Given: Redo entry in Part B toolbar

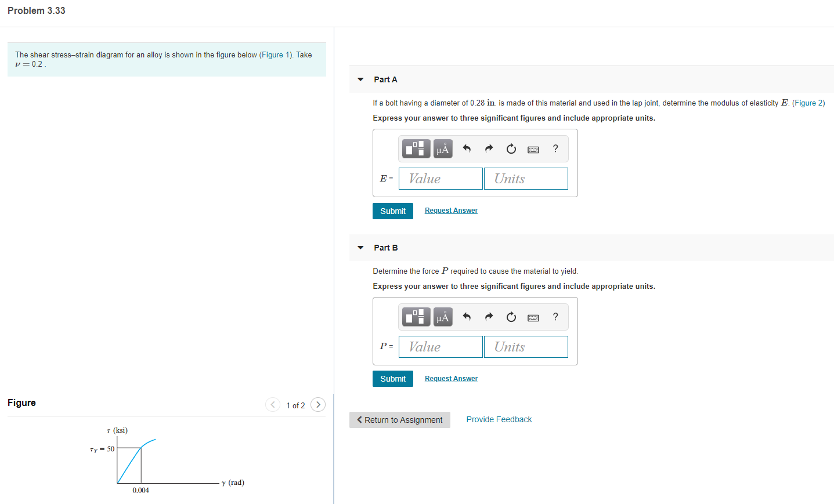Looking at the screenshot, I should point(489,317).
